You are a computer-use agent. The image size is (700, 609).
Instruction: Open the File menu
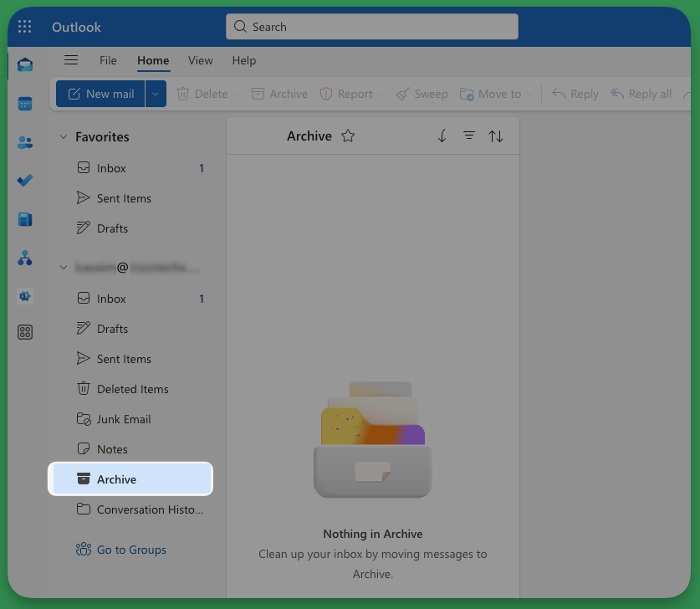click(108, 60)
